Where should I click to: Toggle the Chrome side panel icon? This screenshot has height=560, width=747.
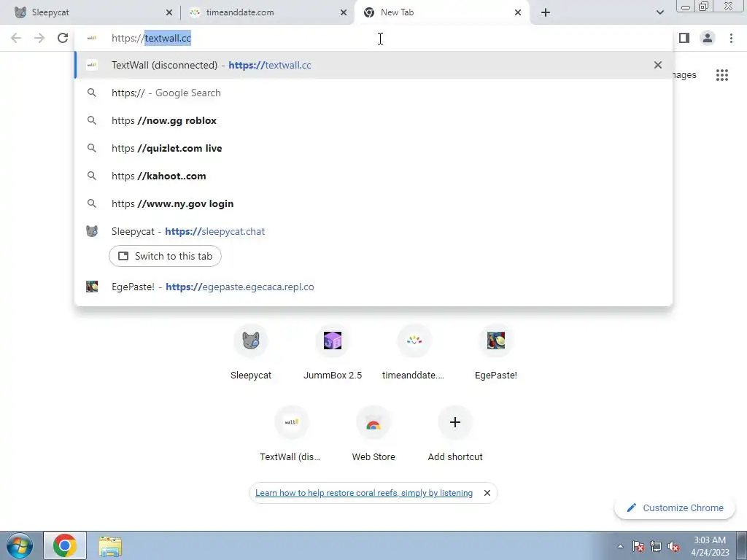point(684,38)
